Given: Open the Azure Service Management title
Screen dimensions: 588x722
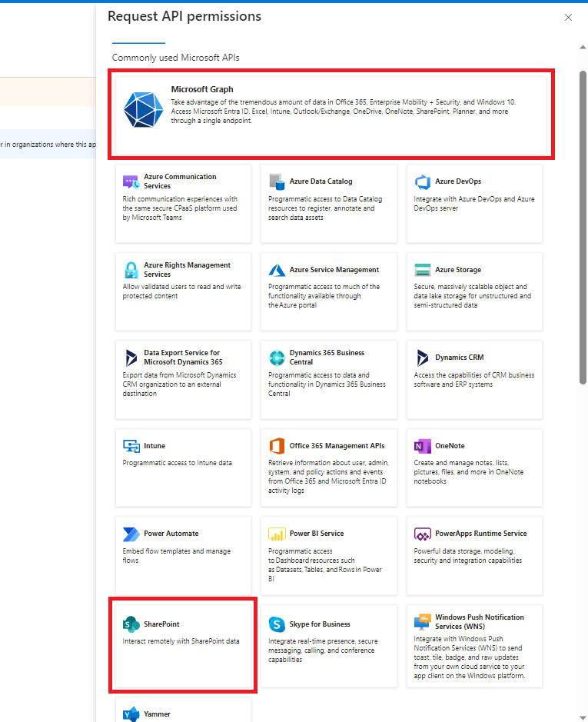Looking at the screenshot, I should click(x=334, y=270).
